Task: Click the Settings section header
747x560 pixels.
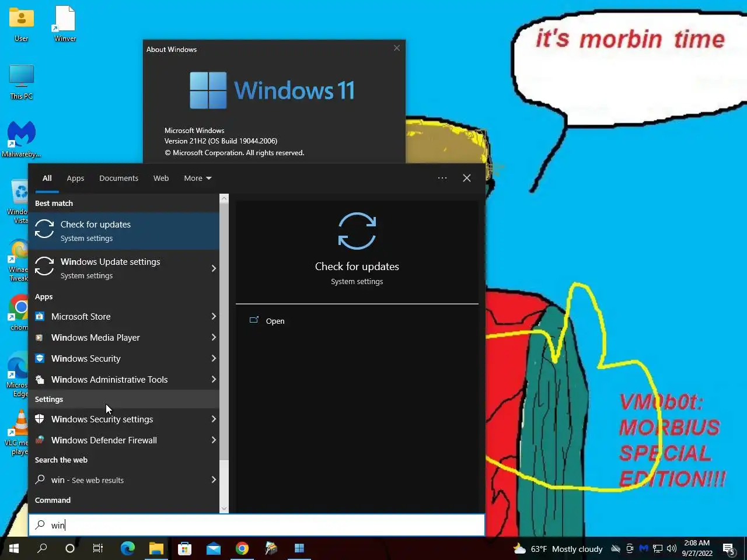Action: coord(49,399)
